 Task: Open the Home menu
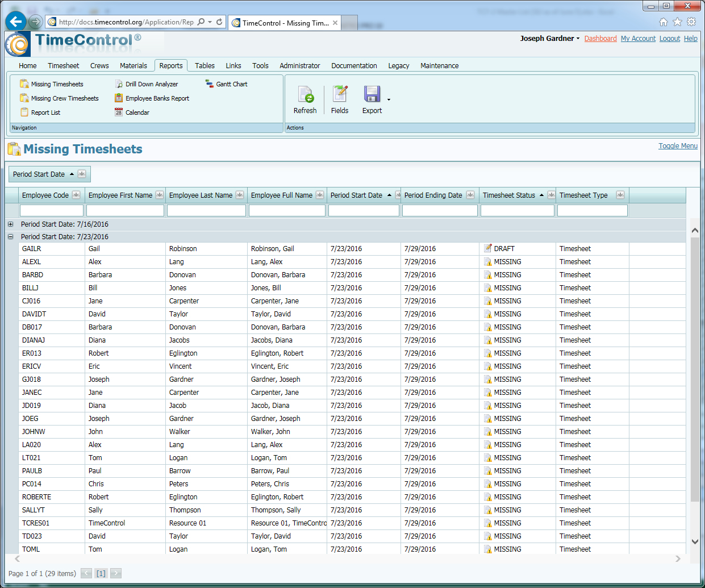coord(27,66)
